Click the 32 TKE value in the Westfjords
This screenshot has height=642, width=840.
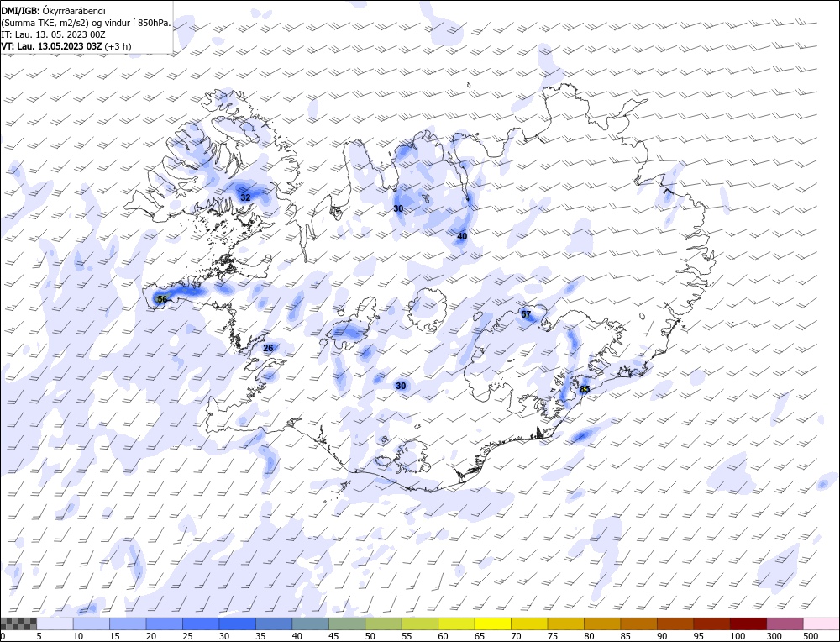tap(245, 197)
